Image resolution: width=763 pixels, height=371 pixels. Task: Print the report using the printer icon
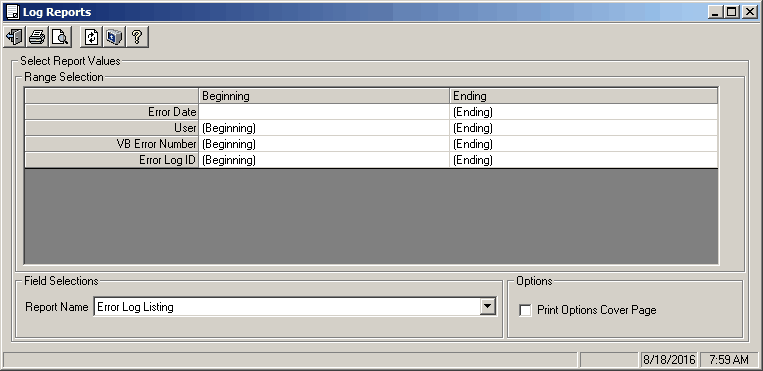pos(37,37)
